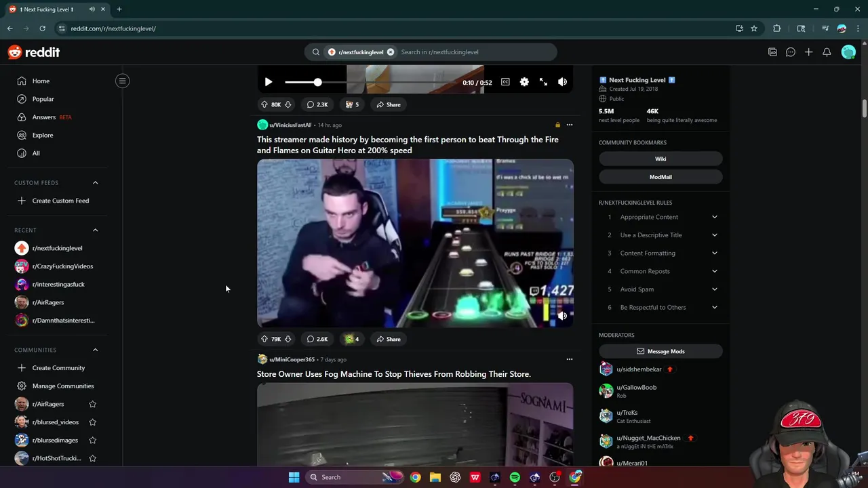Viewport: 868px width, 488px height.
Task: Click the Guitar Hero video thumbnail
Action: click(415, 243)
